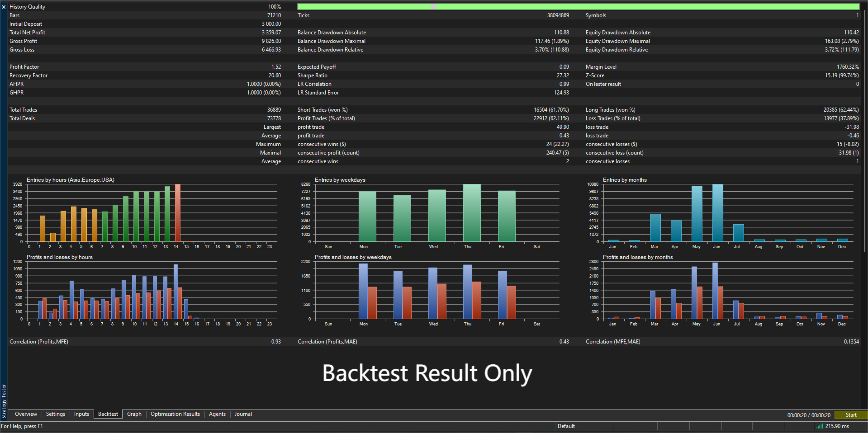Click the Profit Factor value 1.52
This screenshot has width=868, height=433.
pos(276,67)
